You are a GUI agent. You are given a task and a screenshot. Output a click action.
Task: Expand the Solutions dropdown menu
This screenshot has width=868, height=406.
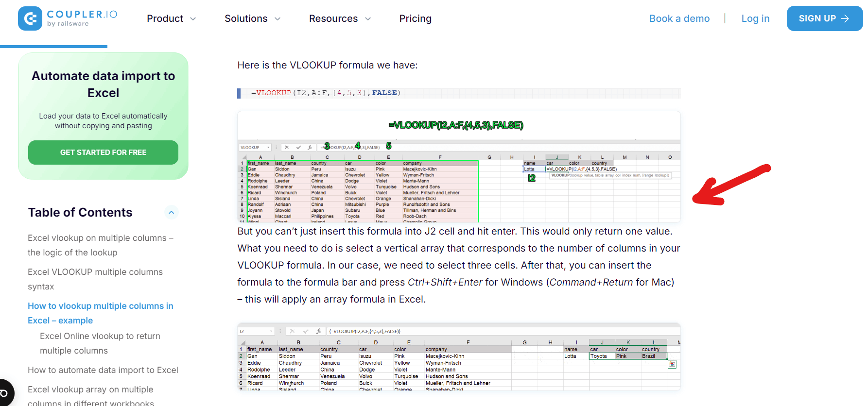(x=252, y=18)
